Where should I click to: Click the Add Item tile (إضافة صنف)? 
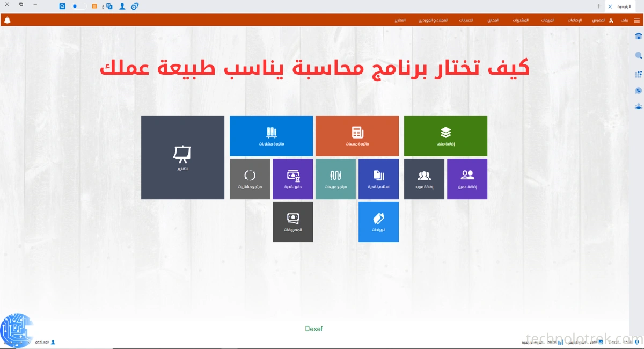[445, 136]
